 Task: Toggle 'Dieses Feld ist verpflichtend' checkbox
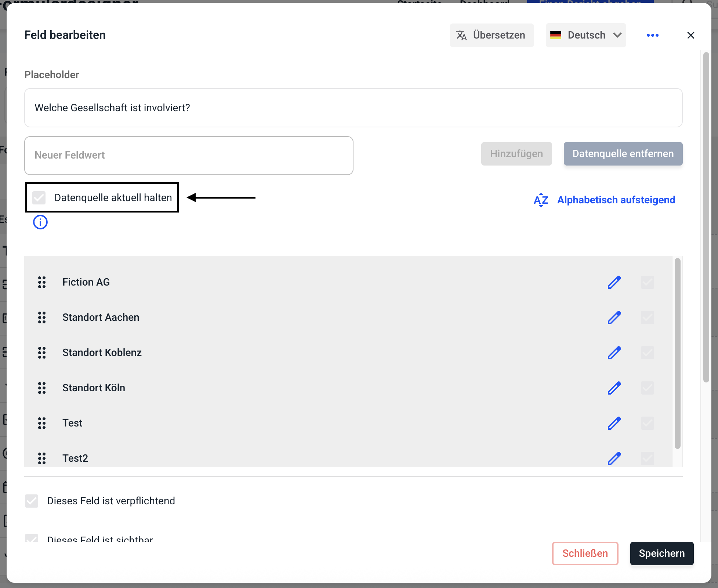pyautogui.click(x=32, y=501)
